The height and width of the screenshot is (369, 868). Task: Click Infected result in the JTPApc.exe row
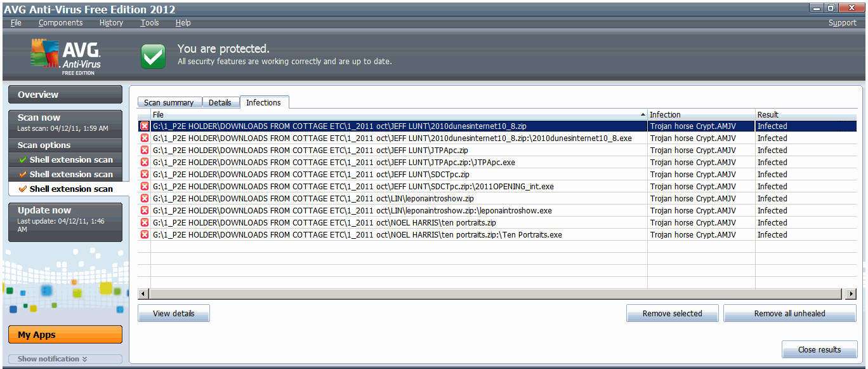pyautogui.click(x=772, y=163)
